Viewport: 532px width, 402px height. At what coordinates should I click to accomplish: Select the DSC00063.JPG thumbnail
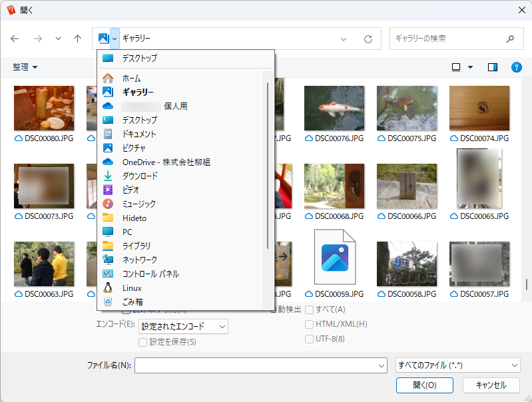pos(44,264)
